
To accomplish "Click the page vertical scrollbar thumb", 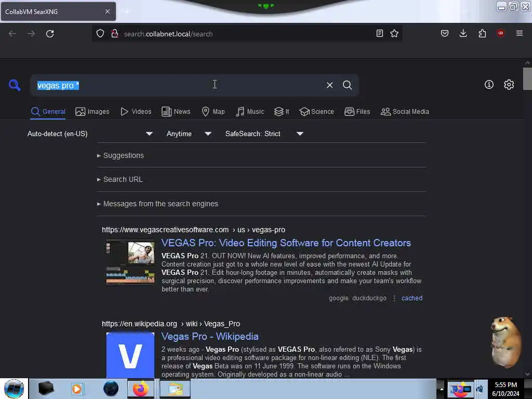I will (527, 79).
